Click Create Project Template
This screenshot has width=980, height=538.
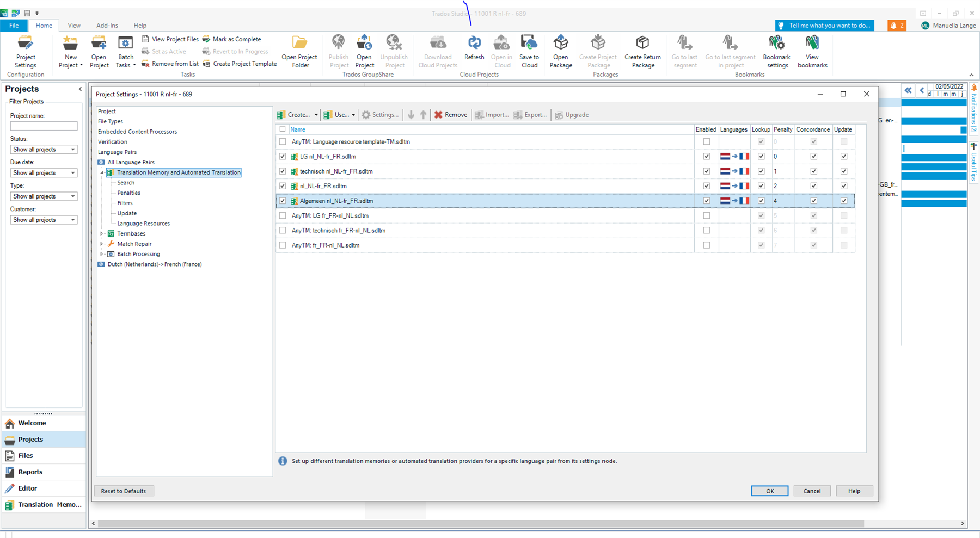240,64
